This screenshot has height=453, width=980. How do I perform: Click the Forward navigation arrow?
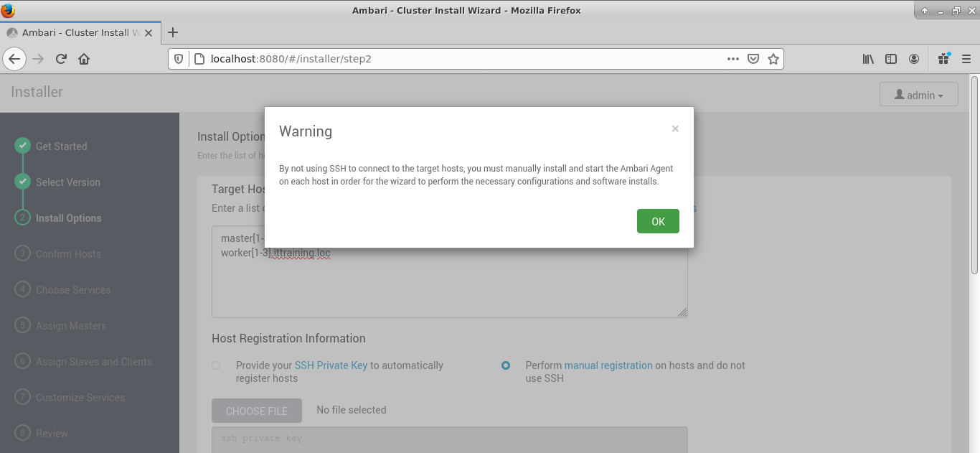pyautogui.click(x=39, y=59)
